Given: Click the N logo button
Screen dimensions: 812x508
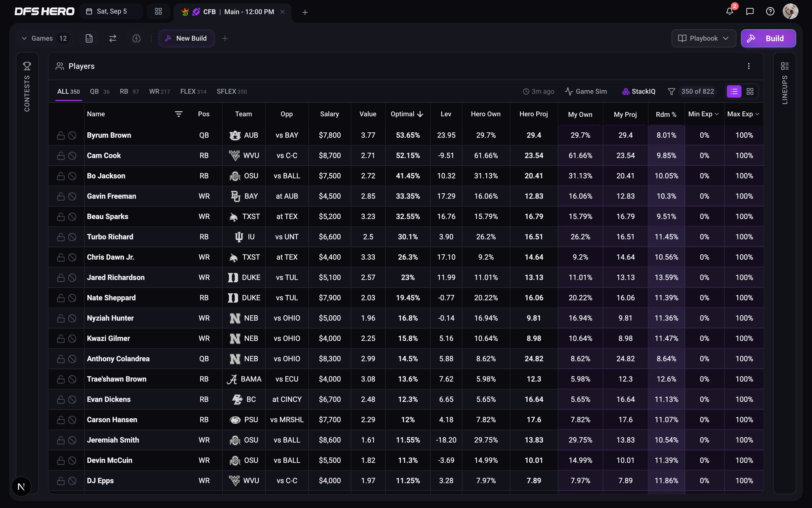Looking at the screenshot, I should pyautogui.click(x=21, y=487).
